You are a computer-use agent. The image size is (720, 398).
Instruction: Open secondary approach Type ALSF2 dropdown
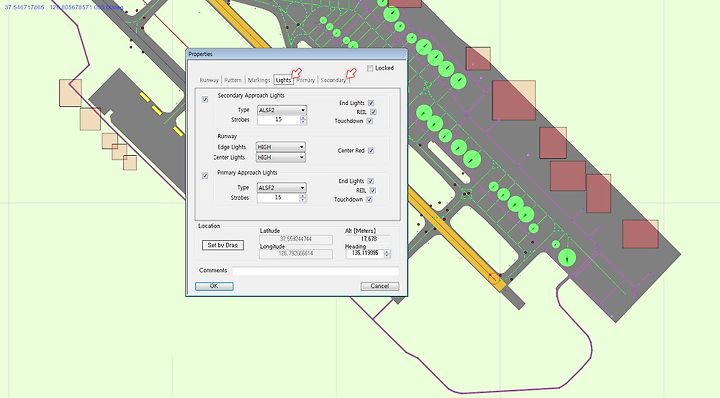(281, 110)
